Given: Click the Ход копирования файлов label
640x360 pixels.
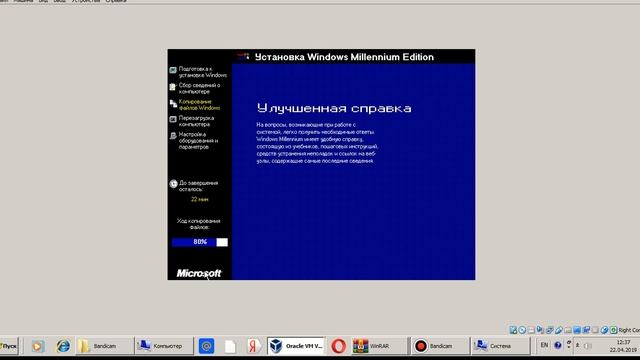Looking at the screenshot, I should click(199, 224).
